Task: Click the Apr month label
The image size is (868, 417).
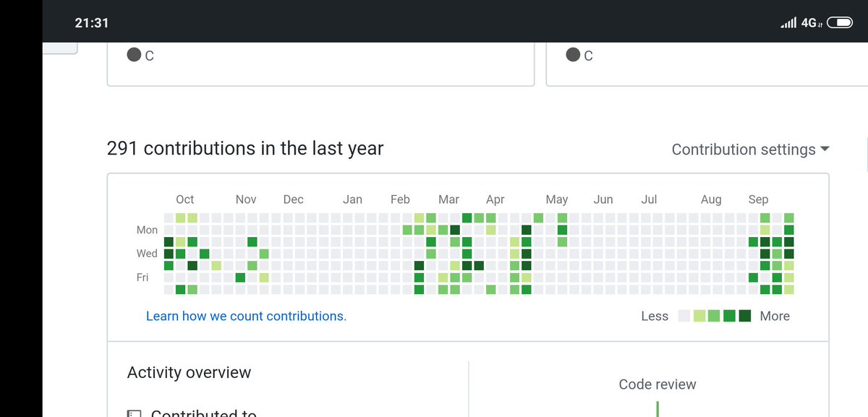Action: 495,199
